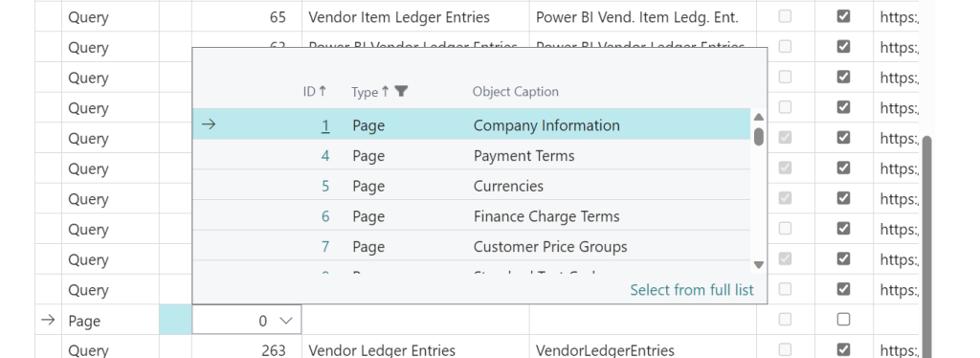Select ID 5 link for Currencies
This screenshot has width=980, height=358.
[325, 187]
